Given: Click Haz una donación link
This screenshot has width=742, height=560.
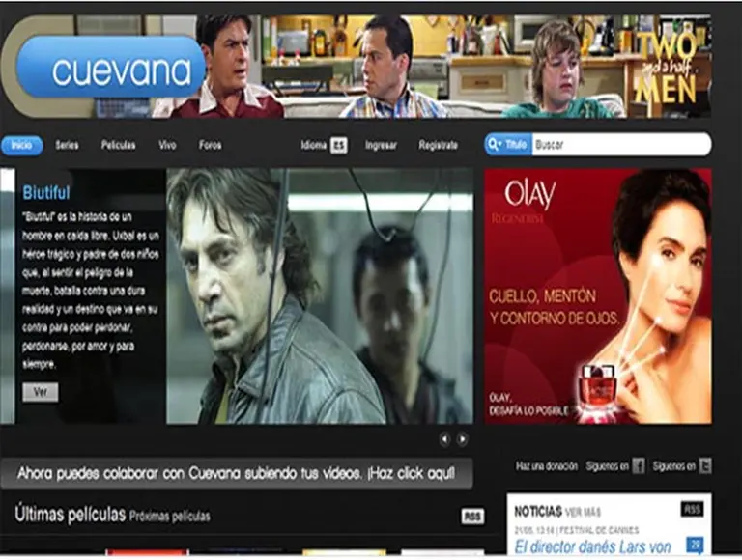Looking at the screenshot, I should pos(547,466).
